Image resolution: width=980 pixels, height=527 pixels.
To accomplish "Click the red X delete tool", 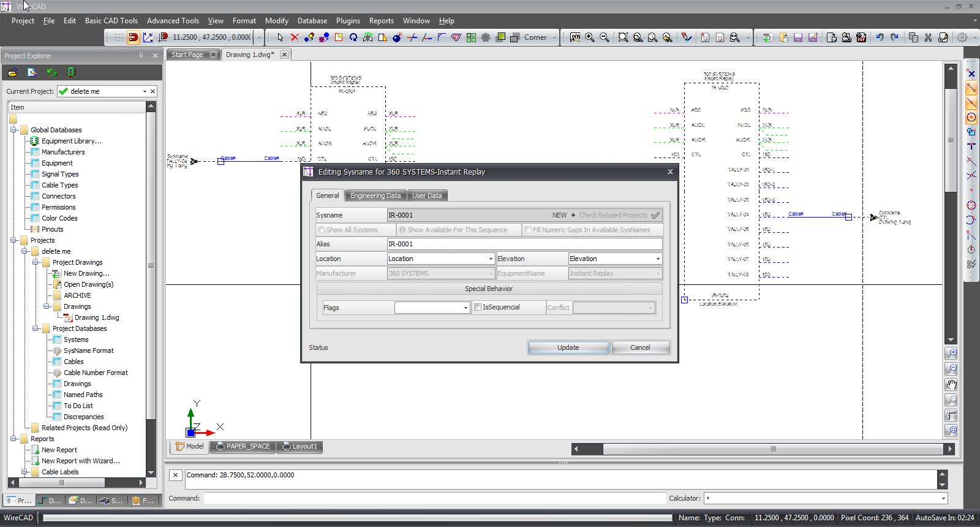I will [x=295, y=37].
